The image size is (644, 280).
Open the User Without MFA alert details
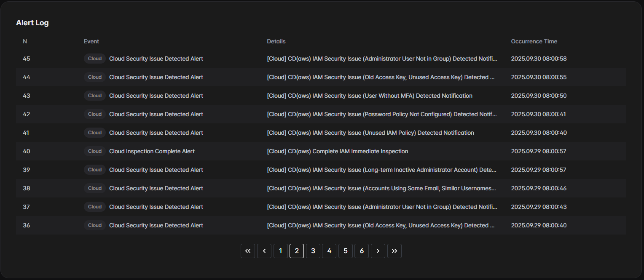pyautogui.click(x=369, y=96)
